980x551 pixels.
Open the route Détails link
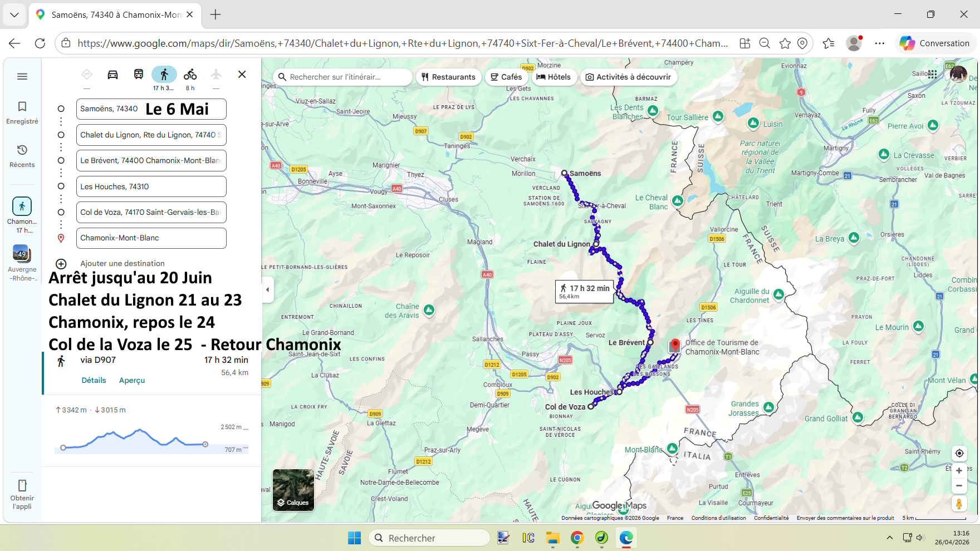pos(94,380)
